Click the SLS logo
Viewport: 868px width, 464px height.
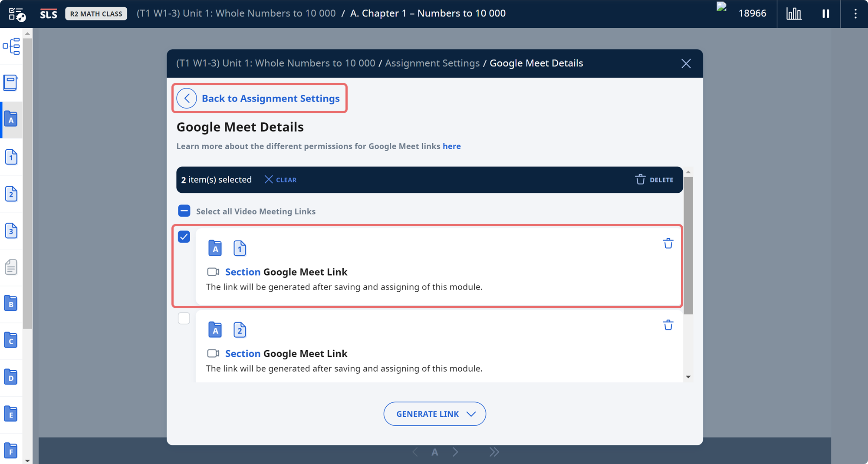[x=49, y=14]
